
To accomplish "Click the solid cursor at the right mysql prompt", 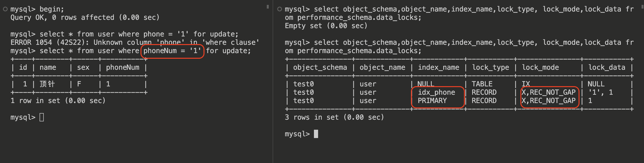I will (x=316, y=134).
